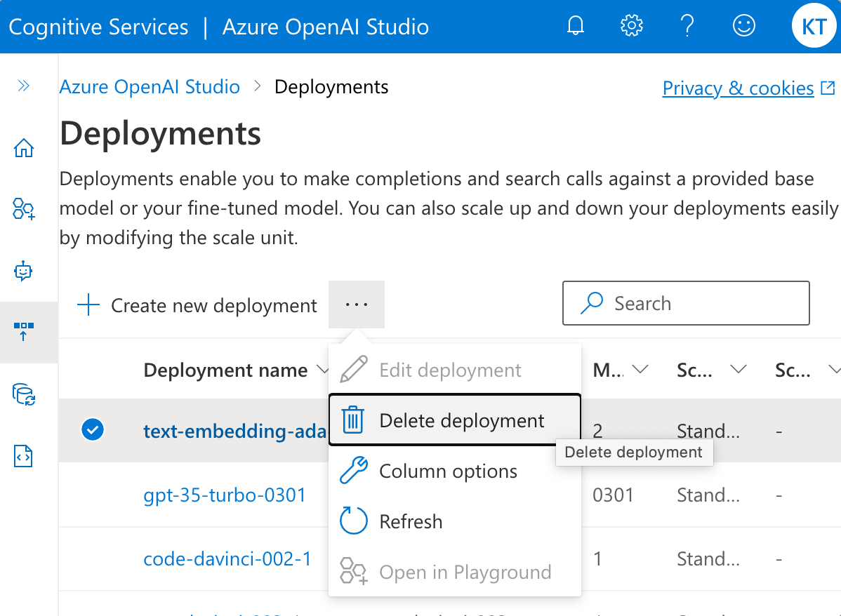The height and width of the screenshot is (616, 841).
Task: Click inside the Search field
Action: [x=686, y=303]
